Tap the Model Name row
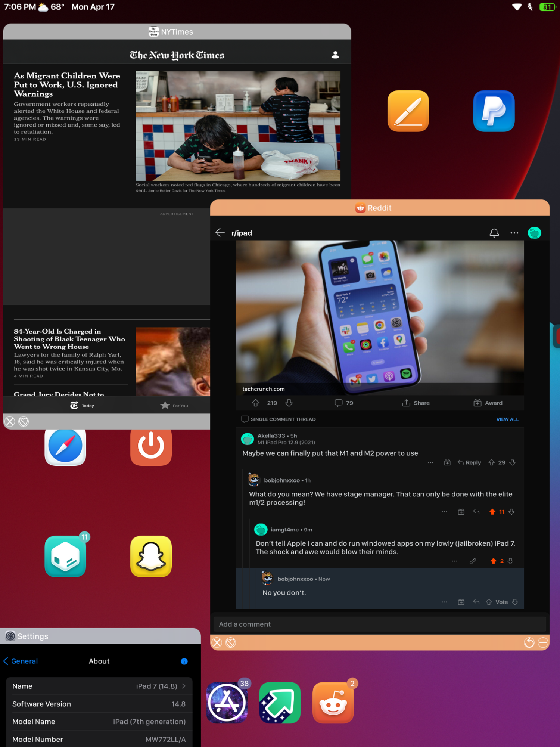 point(99,722)
